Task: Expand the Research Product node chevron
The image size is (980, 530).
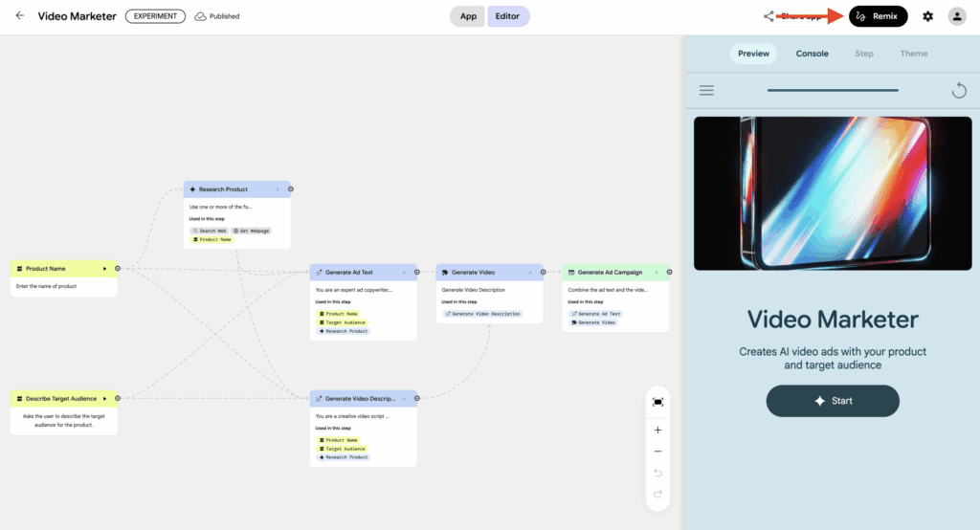Action: pyautogui.click(x=278, y=189)
